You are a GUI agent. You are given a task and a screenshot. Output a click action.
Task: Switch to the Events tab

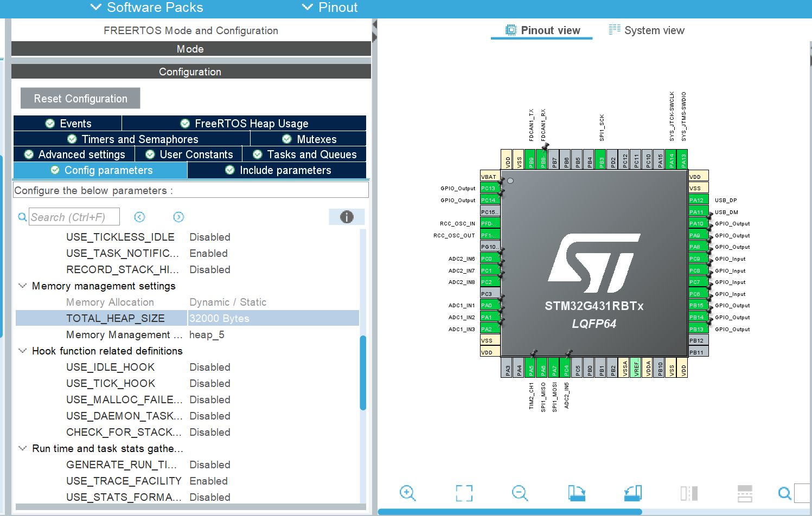click(x=68, y=124)
